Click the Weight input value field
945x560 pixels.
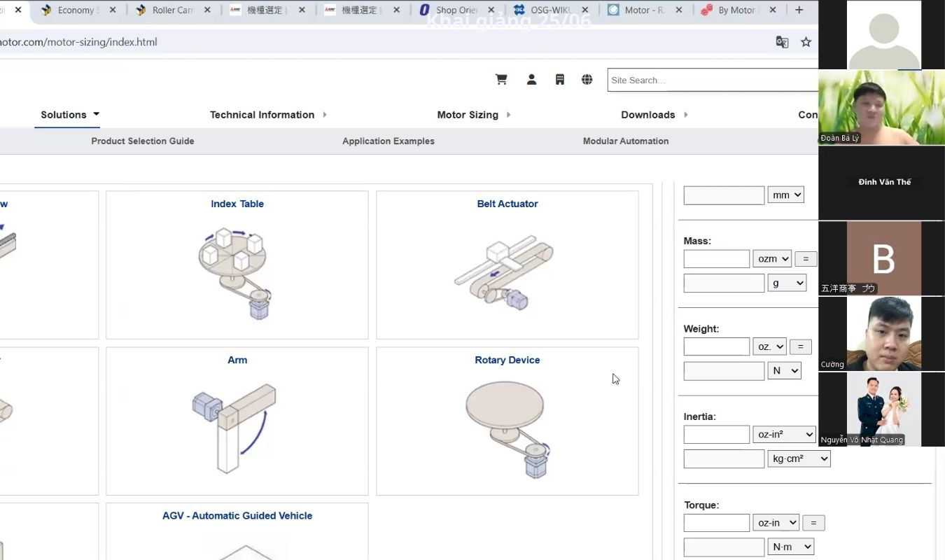pos(717,346)
